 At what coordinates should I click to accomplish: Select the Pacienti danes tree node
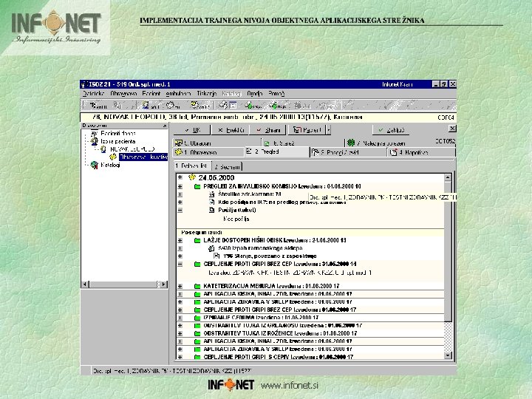(118, 133)
